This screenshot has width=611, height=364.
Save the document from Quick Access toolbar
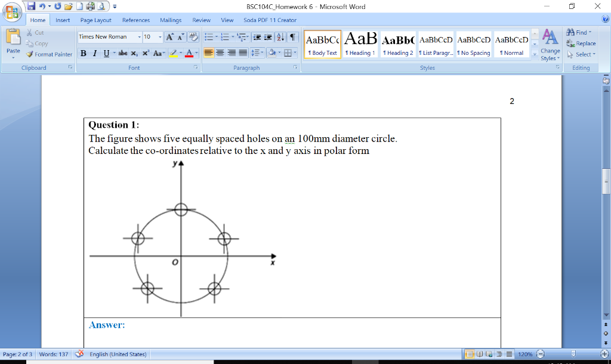pyautogui.click(x=31, y=6)
